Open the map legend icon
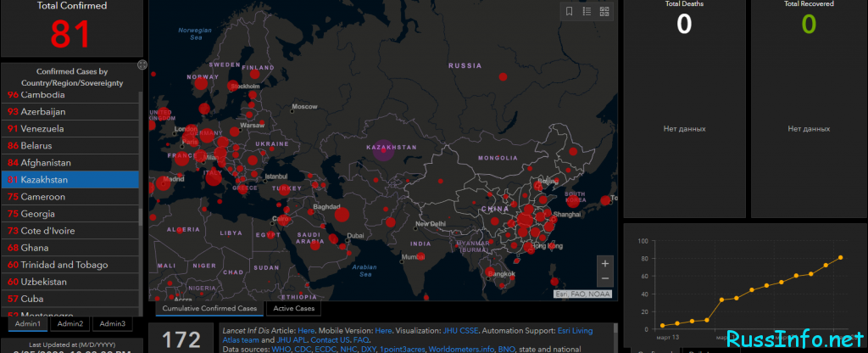This screenshot has width=868, height=353. click(x=587, y=11)
